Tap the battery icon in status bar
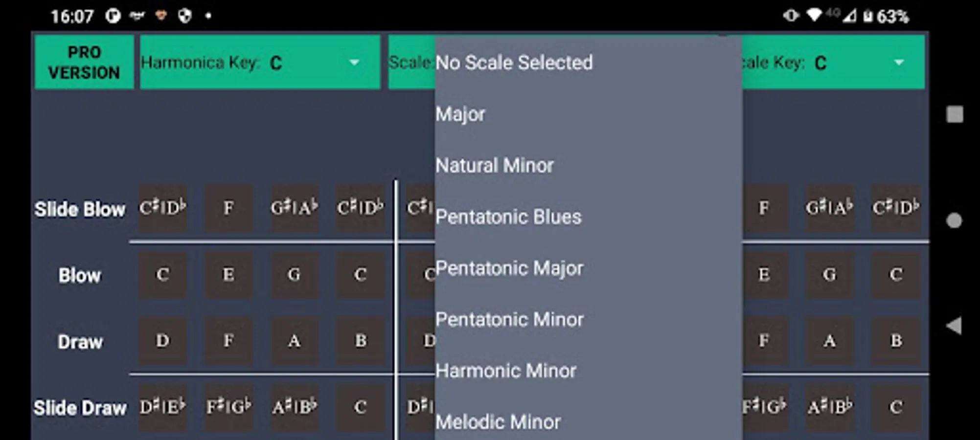This screenshot has width=980, height=440. tap(867, 17)
